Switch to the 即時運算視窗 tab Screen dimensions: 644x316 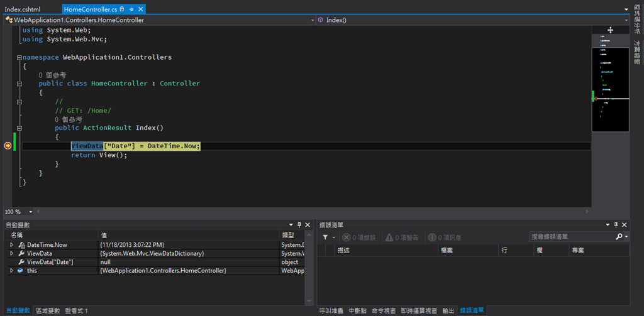point(419,311)
